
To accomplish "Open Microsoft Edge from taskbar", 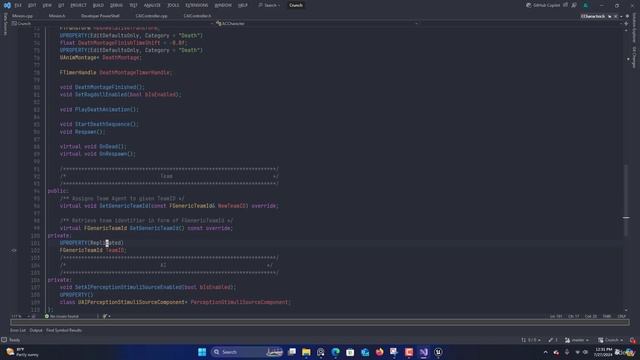I will point(336,352).
